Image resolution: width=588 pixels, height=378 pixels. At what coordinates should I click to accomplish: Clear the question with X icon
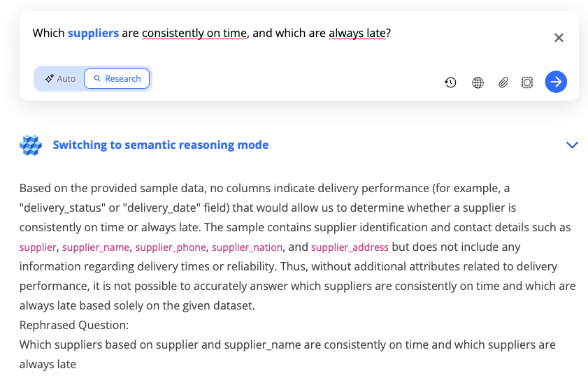click(559, 38)
